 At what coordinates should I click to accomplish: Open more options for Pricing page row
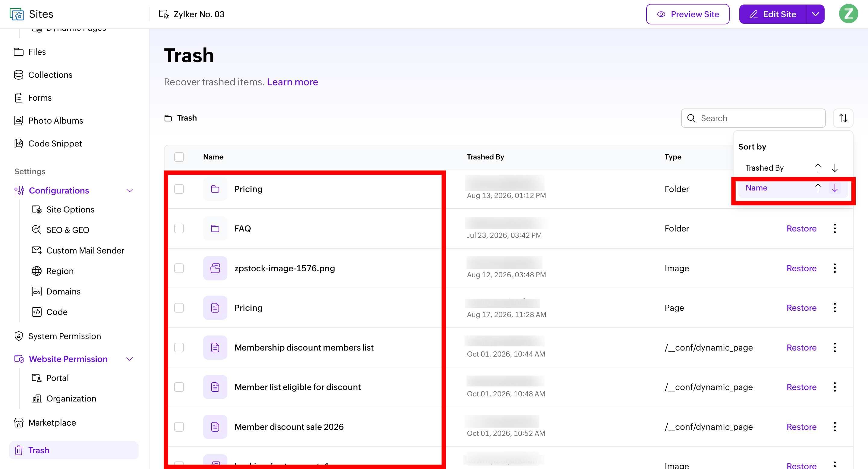tap(835, 308)
